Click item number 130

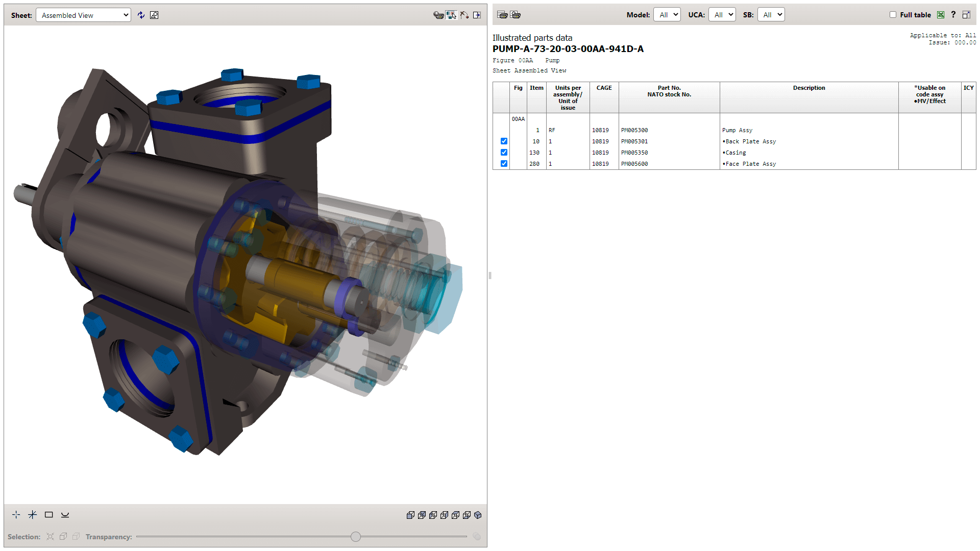coord(534,153)
